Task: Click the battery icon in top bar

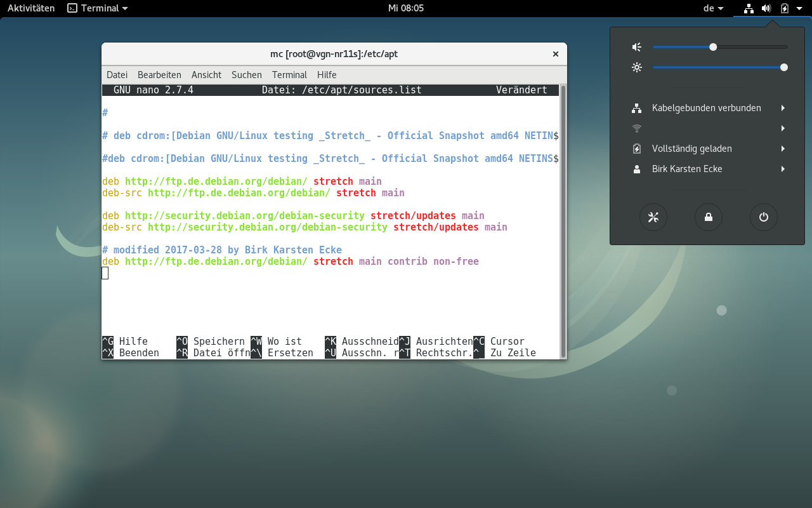Action: pyautogui.click(x=785, y=8)
